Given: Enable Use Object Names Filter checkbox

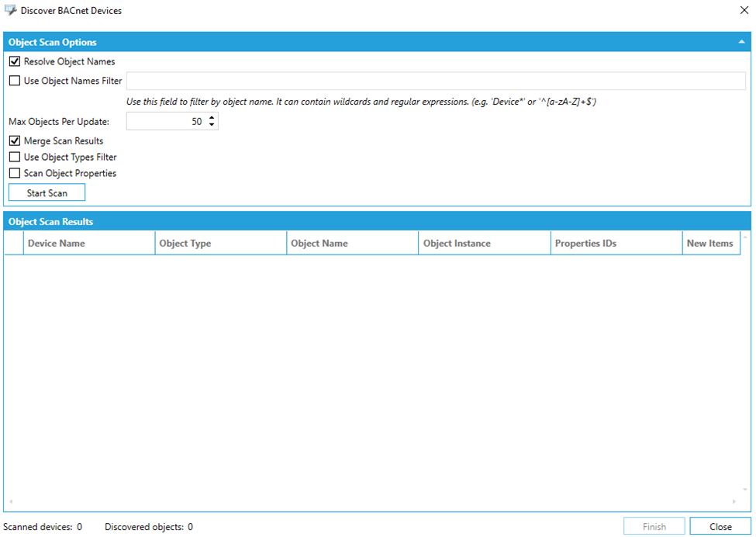Looking at the screenshot, I should [15, 81].
